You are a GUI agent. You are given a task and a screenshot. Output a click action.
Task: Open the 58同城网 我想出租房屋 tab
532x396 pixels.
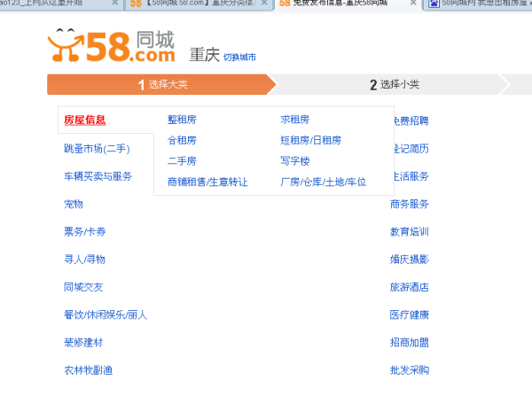click(479, 4)
